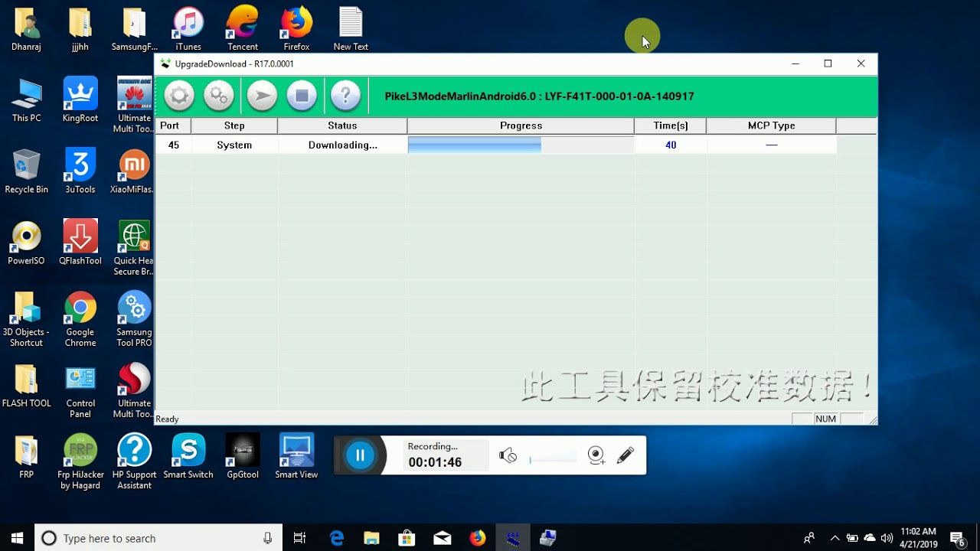Click the recording timer 00:01:46

tap(435, 462)
